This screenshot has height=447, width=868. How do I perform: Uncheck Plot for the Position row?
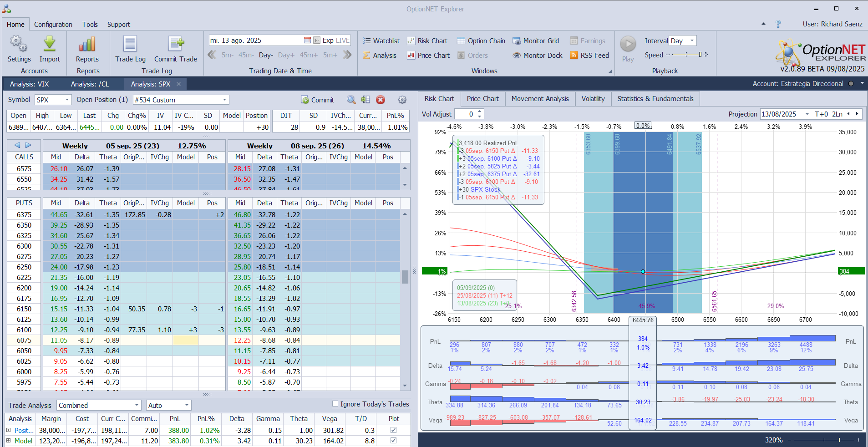pos(393,430)
